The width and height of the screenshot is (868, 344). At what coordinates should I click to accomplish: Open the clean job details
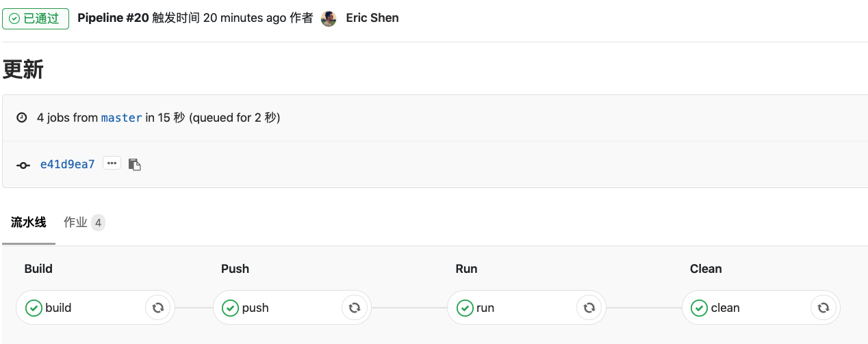(725, 308)
